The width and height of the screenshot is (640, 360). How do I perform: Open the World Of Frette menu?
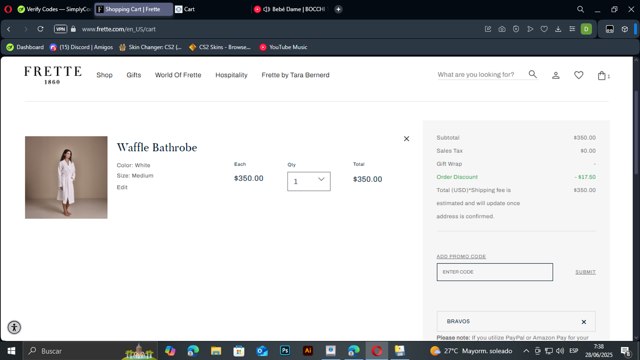point(178,75)
